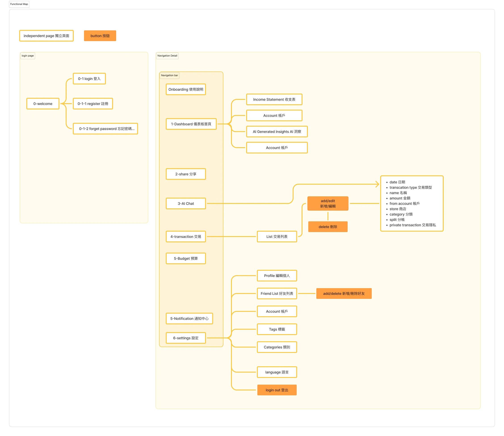Image resolution: width=504 pixels, height=436 pixels.
Task: Select the 5-Budget node
Action: click(x=186, y=258)
